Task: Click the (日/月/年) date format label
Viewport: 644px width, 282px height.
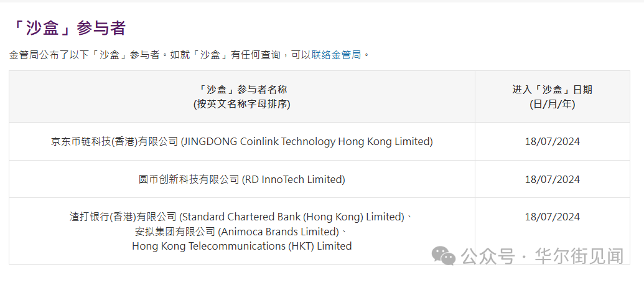Action: (552, 104)
